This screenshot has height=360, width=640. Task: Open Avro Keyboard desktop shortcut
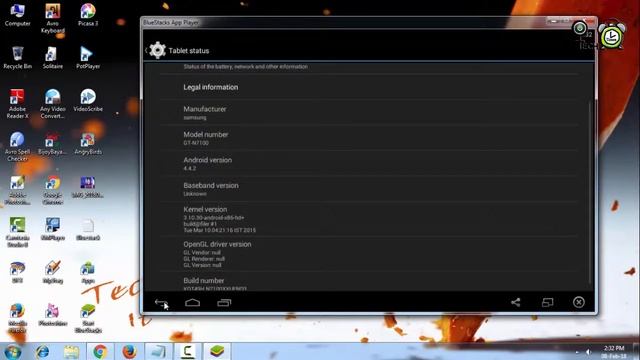[53, 18]
